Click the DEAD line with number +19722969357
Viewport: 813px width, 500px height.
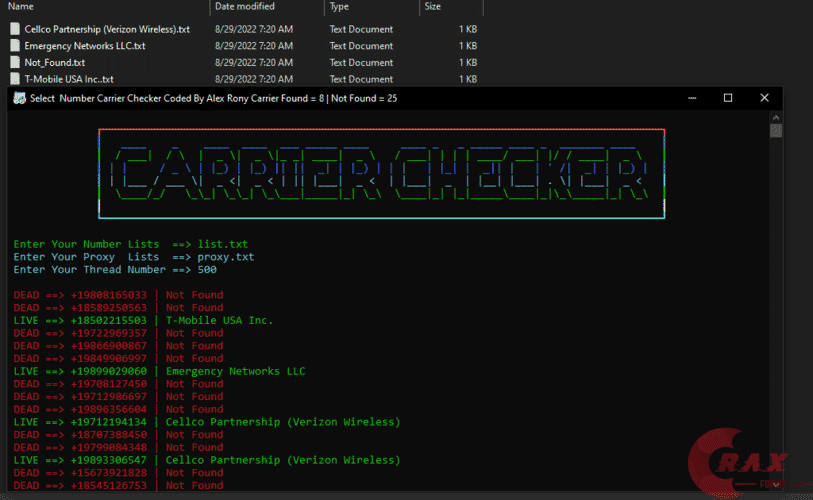pos(118,332)
